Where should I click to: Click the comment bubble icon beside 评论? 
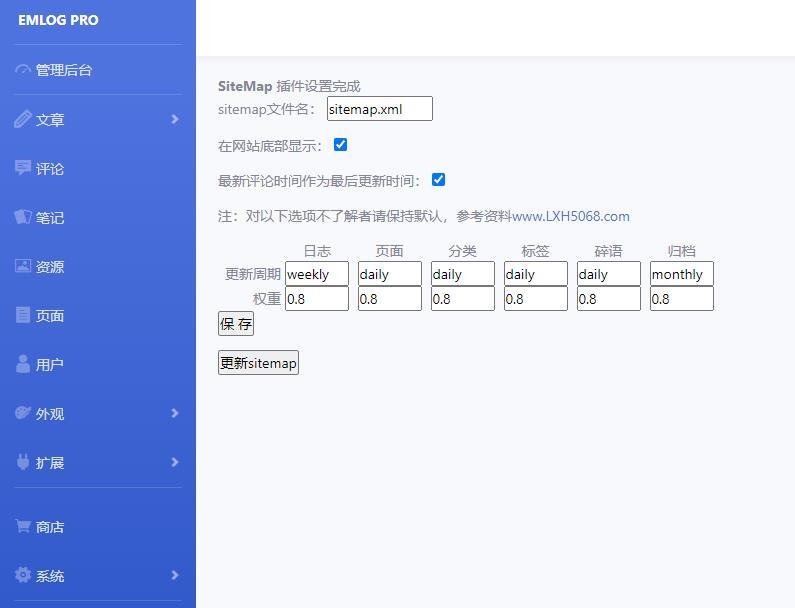point(23,167)
